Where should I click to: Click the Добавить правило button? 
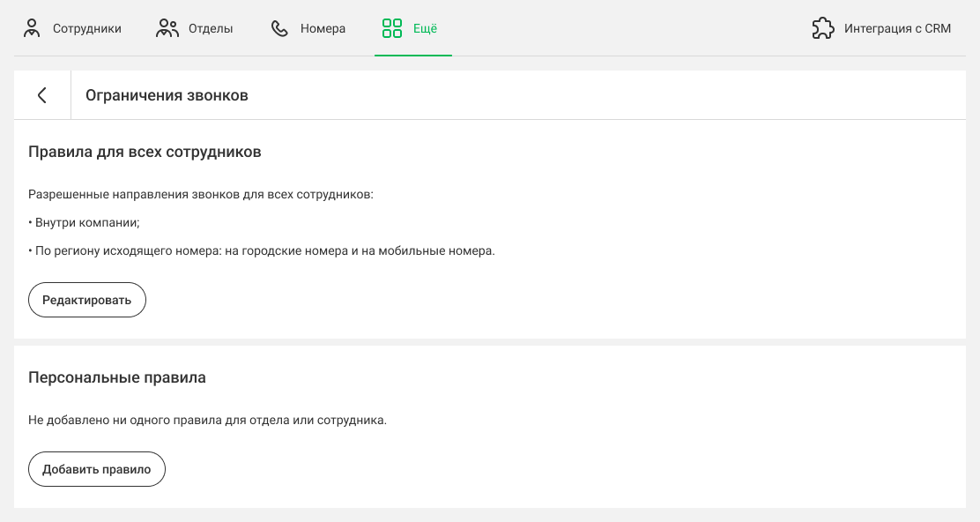[x=97, y=469]
